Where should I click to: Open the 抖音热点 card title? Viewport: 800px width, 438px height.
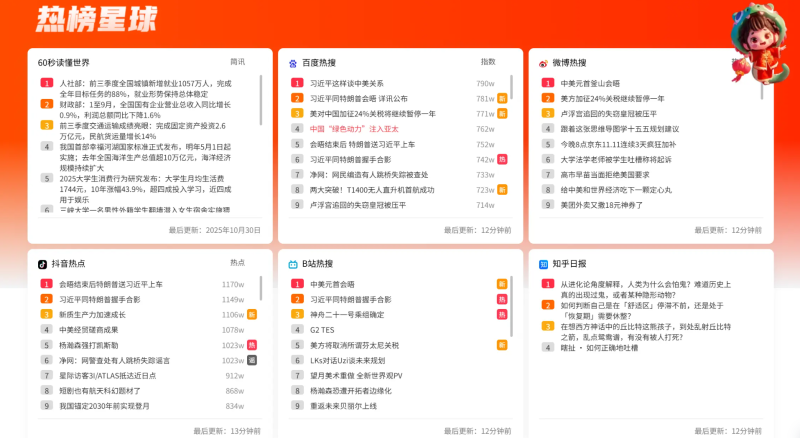click(x=68, y=264)
